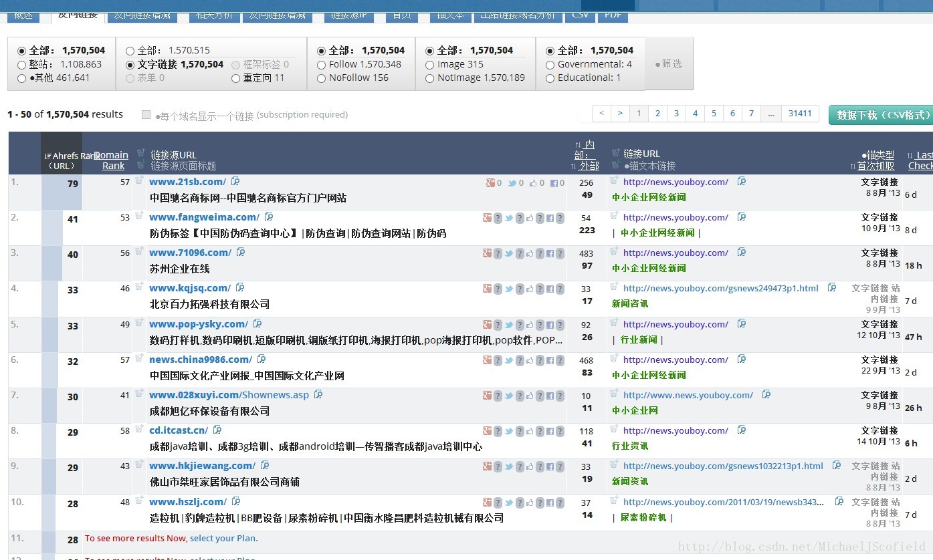The width and height of the screenshot is (933, 560).
Task: Select the Educational: 1 radio button
Action: coord(550,78)
